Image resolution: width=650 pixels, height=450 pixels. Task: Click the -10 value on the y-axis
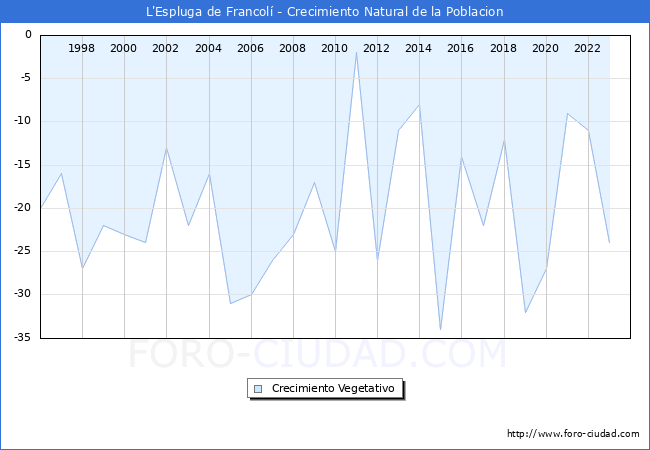point(23,121)
